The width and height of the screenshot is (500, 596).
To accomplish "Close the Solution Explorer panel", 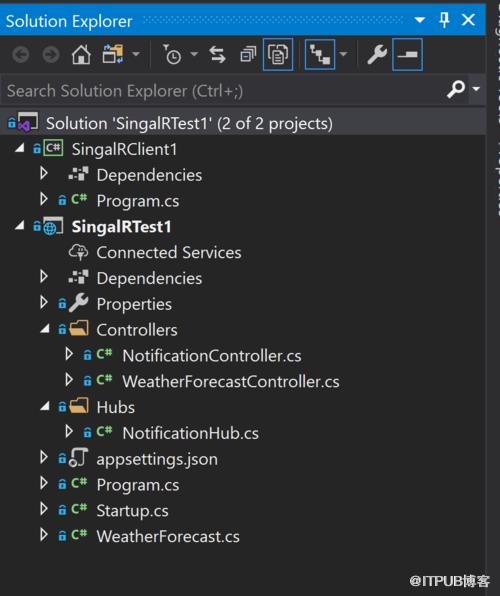I will (468, 20).
